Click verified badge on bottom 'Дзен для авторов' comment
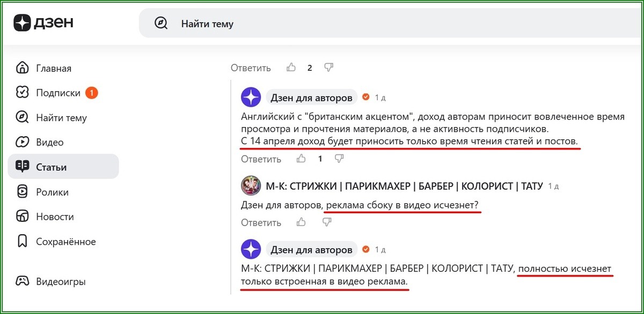The height and width of the screenshot is (314, 644). (366, 249)
